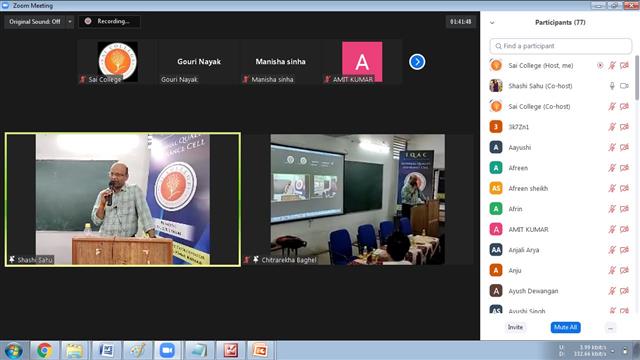Viewport: 640px width, 360px height.
Task: Focus the Find a participant search field
Action: point(560,46)
